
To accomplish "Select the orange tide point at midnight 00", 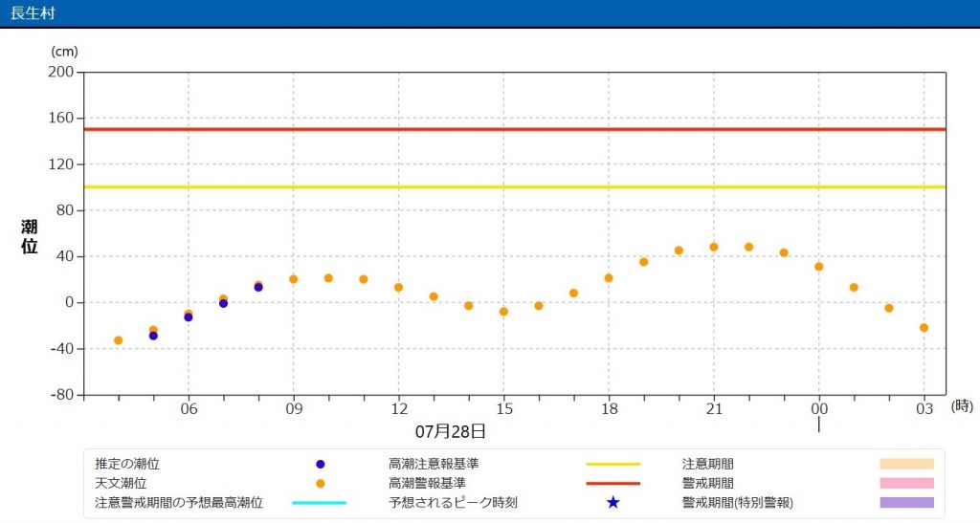I will [x=819, y=267].
